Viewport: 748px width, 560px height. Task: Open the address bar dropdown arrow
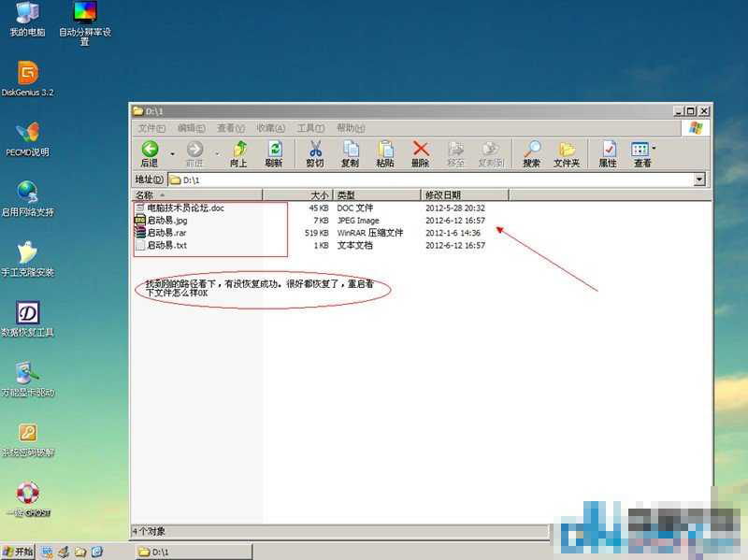pos(699,179)
